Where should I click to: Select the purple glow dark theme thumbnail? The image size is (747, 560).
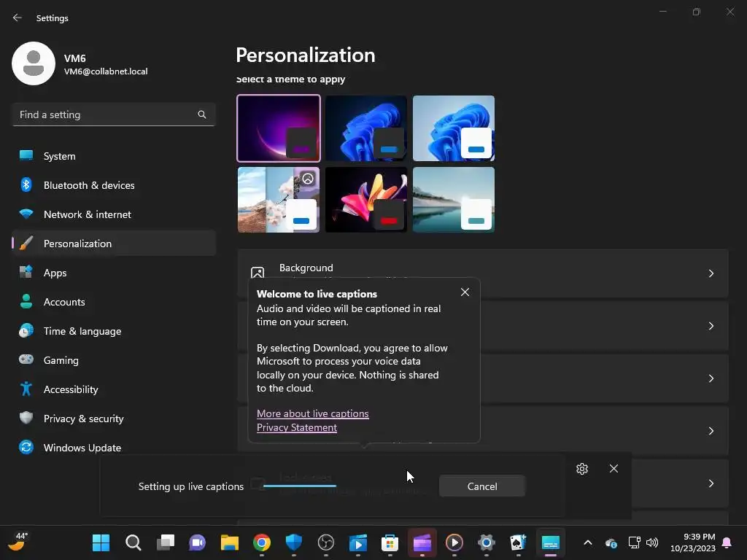pyautogui.click(x=279, y=128)
